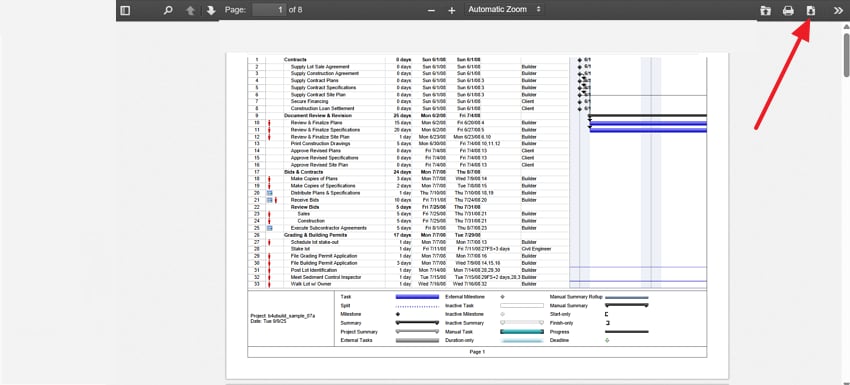The width and height of the screenshot is (850, 385).
Task: Click 'Walk Lot w/ Owner' task
Action: point(311,284)
